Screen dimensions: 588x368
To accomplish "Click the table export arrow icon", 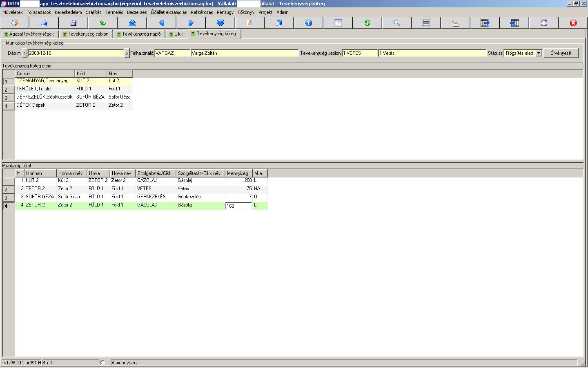I will [x=485, y=23].
